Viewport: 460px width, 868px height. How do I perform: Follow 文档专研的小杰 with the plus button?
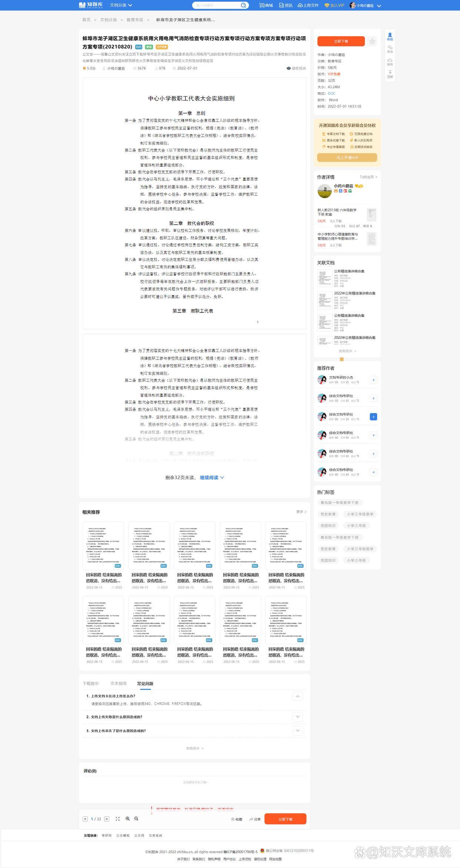(x=373, y=380)
